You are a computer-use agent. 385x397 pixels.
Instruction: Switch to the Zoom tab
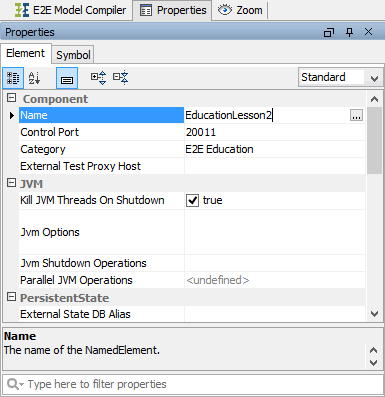240,10
